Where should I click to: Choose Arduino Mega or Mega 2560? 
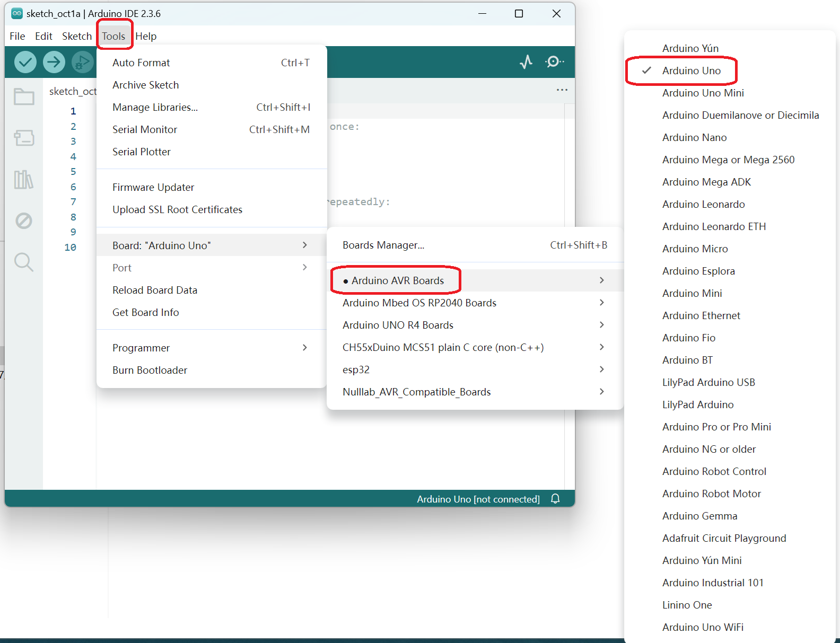coord(728,160)
